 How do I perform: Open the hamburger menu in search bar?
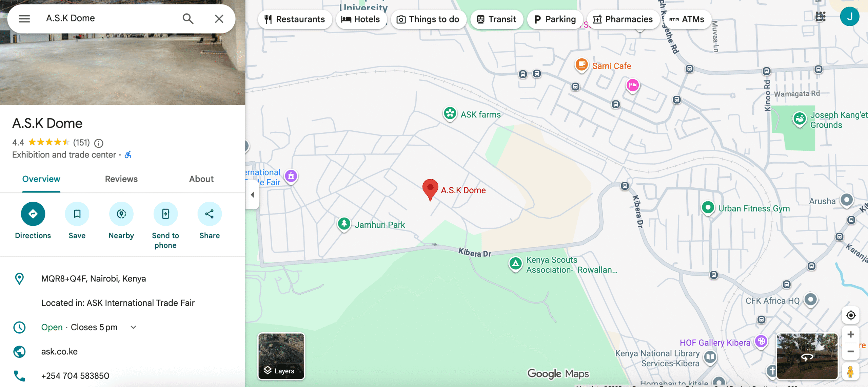pos(24,19)
